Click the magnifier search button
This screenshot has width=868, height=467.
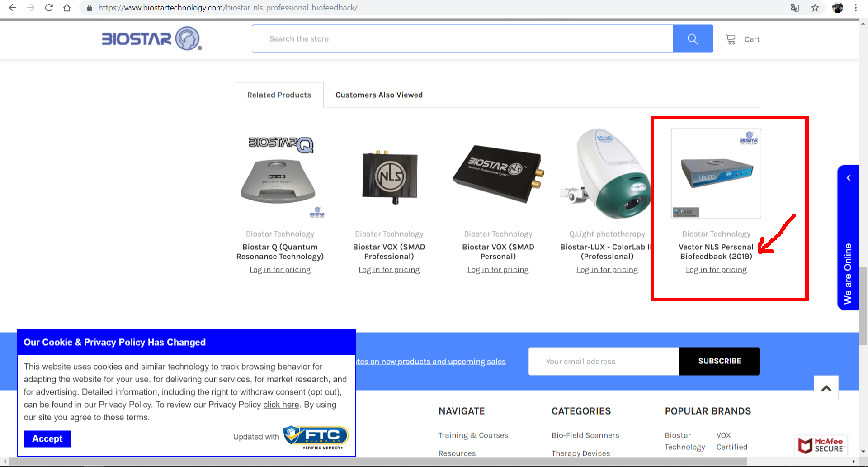(x=692, y=39)
